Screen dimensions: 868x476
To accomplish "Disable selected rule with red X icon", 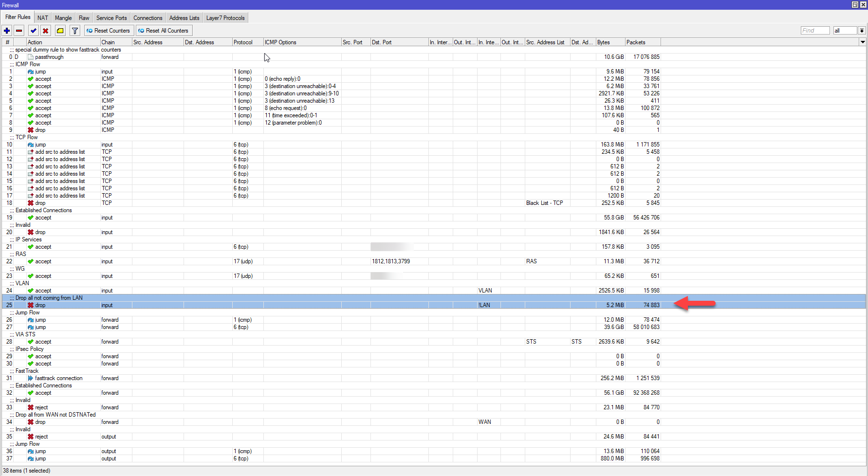I will coord(45,31).
